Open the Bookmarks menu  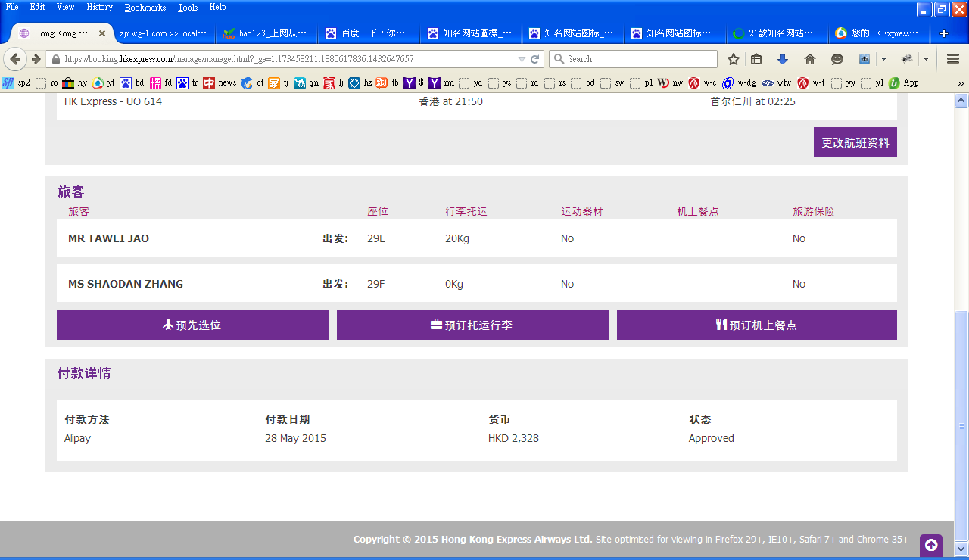[x=145, y=8]
